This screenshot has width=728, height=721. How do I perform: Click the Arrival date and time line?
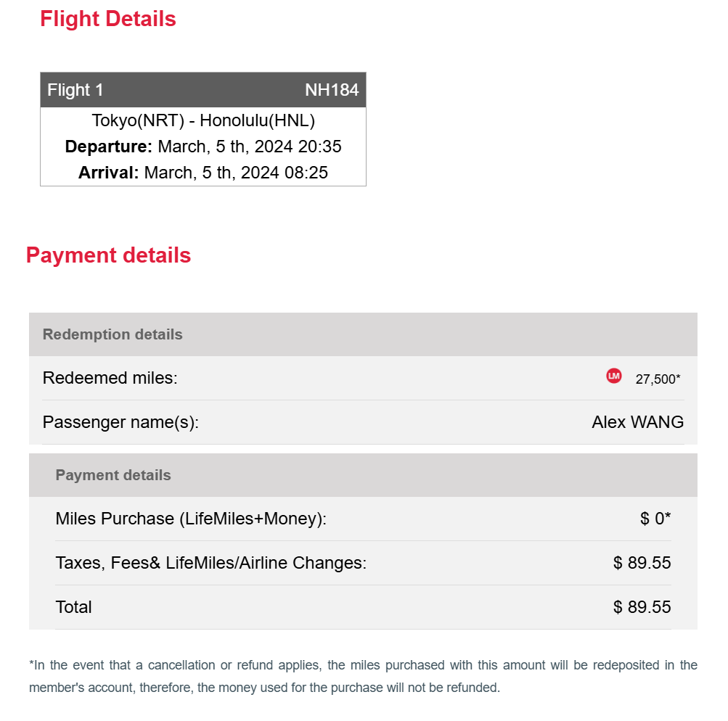pyautogui.click(x=203, y=173)
